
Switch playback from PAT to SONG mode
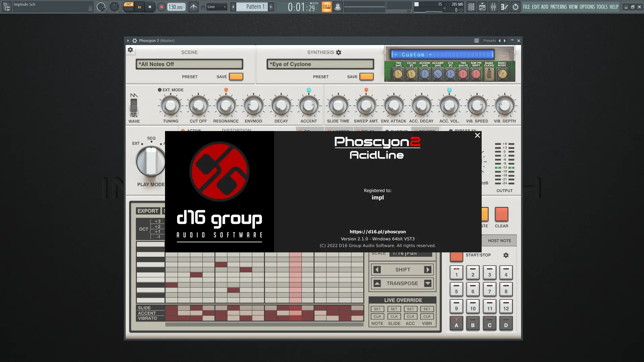[x=129, y=9]
